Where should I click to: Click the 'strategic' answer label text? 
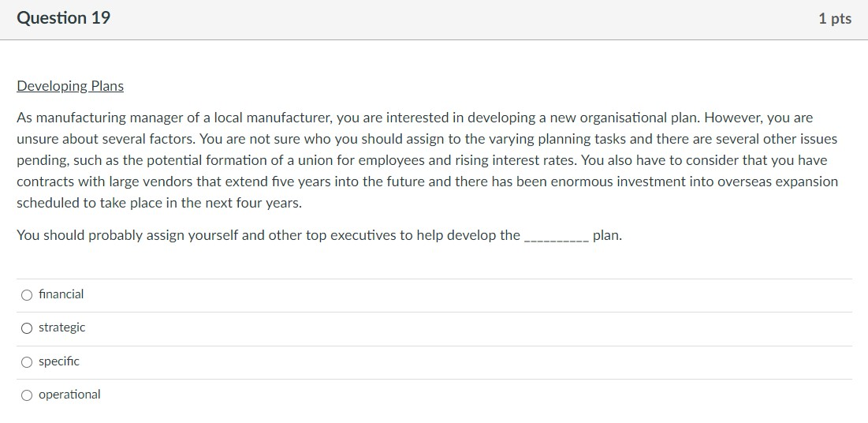61,328
